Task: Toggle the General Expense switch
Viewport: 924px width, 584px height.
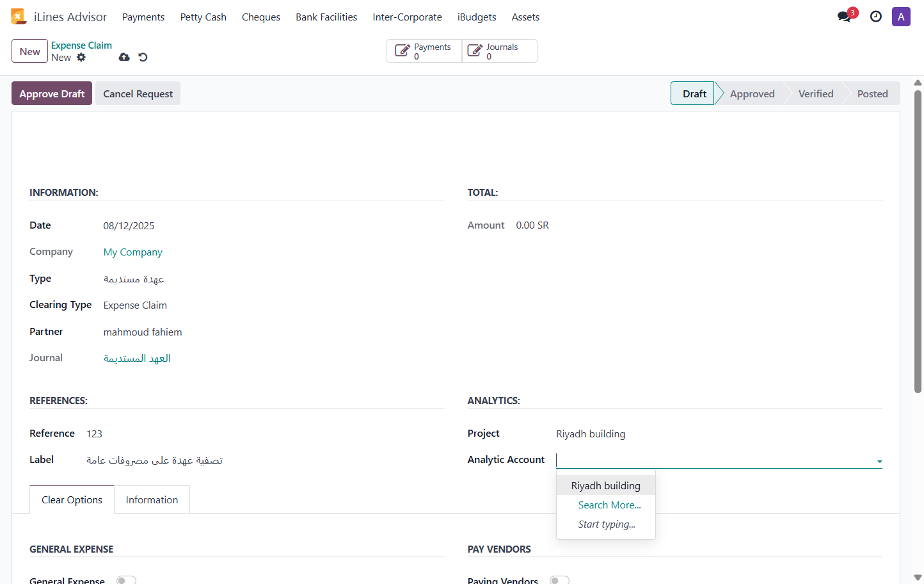Action: [126, 580]
